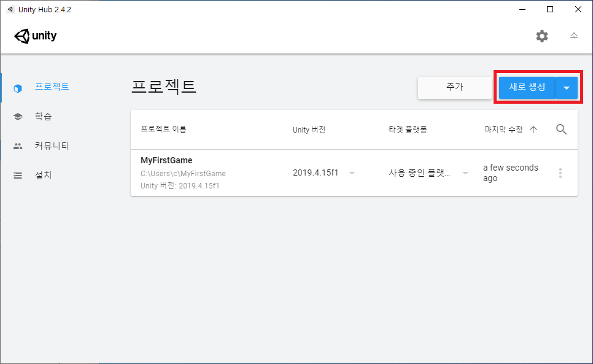Click the 'a few seconds ago' timestamp
593x364 pixels.
[x=511, y=172]
